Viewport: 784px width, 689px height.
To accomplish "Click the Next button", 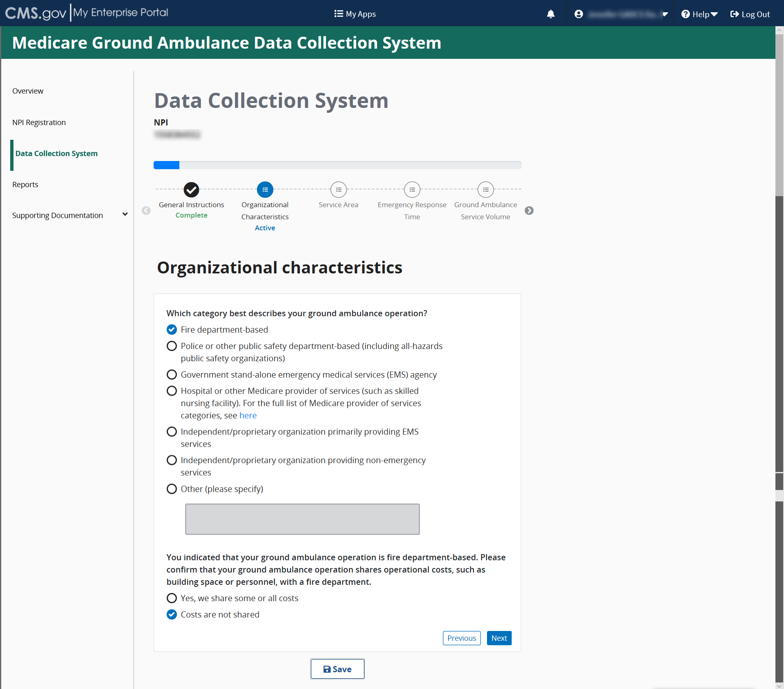I will 499,638.
